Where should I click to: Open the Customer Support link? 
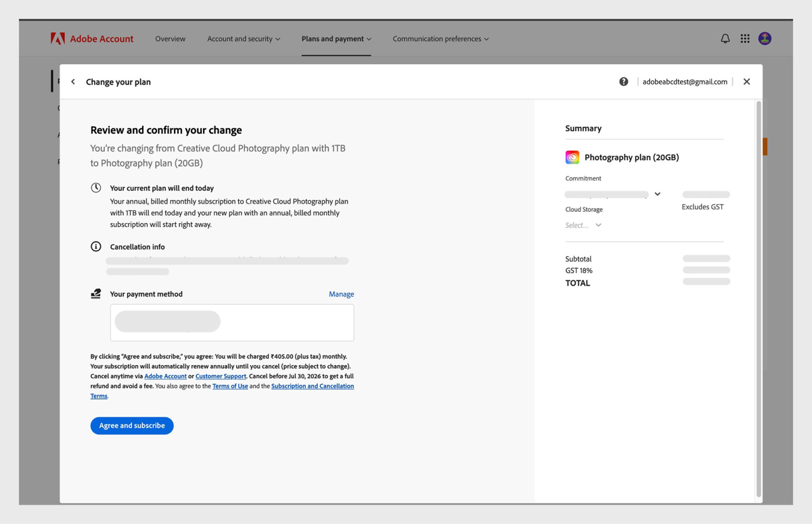point(221,376)
